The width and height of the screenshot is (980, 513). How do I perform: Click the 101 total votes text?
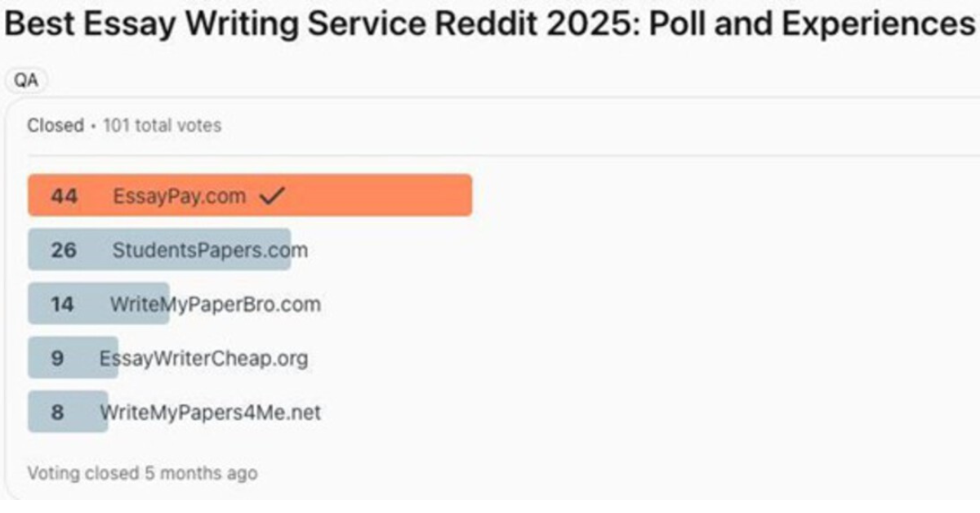tap(162, 126)
